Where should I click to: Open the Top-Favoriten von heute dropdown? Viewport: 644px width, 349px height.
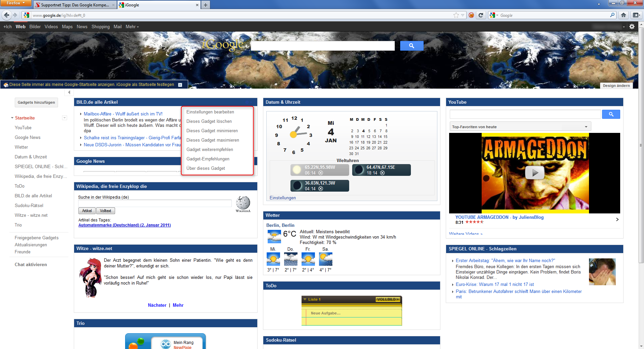point(586,127)
